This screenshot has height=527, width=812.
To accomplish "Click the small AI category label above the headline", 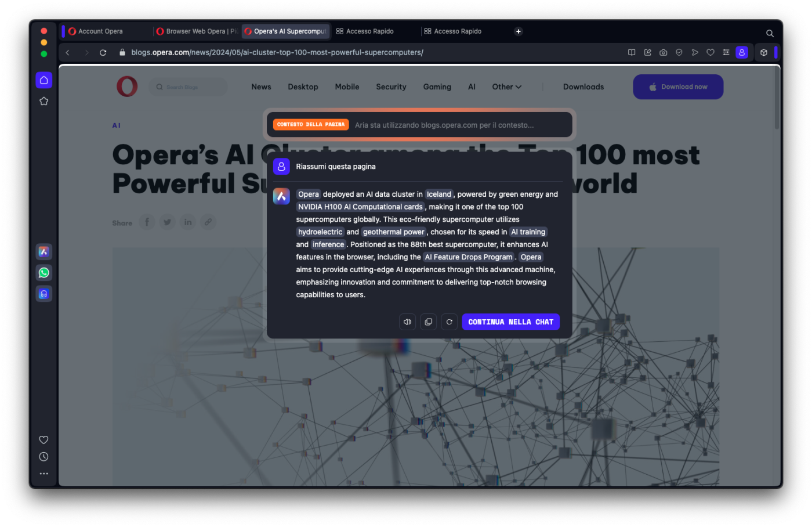I will click(116, 125).
